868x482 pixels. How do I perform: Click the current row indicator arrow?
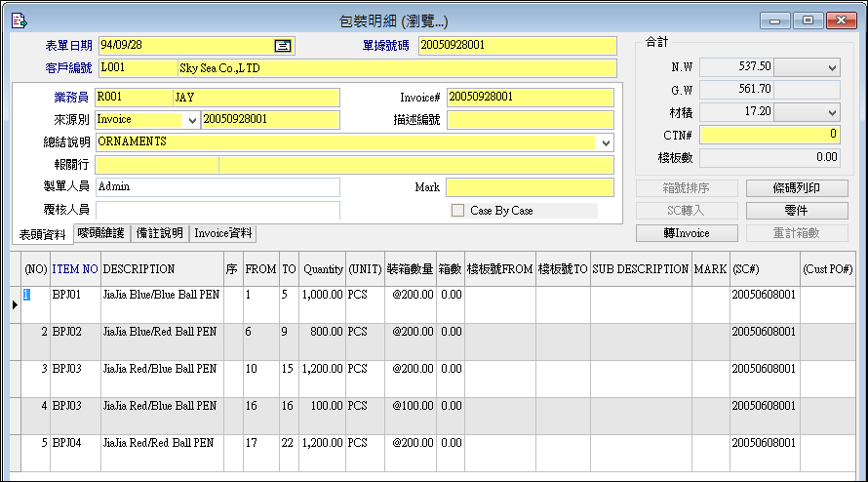tap(13, 305)
